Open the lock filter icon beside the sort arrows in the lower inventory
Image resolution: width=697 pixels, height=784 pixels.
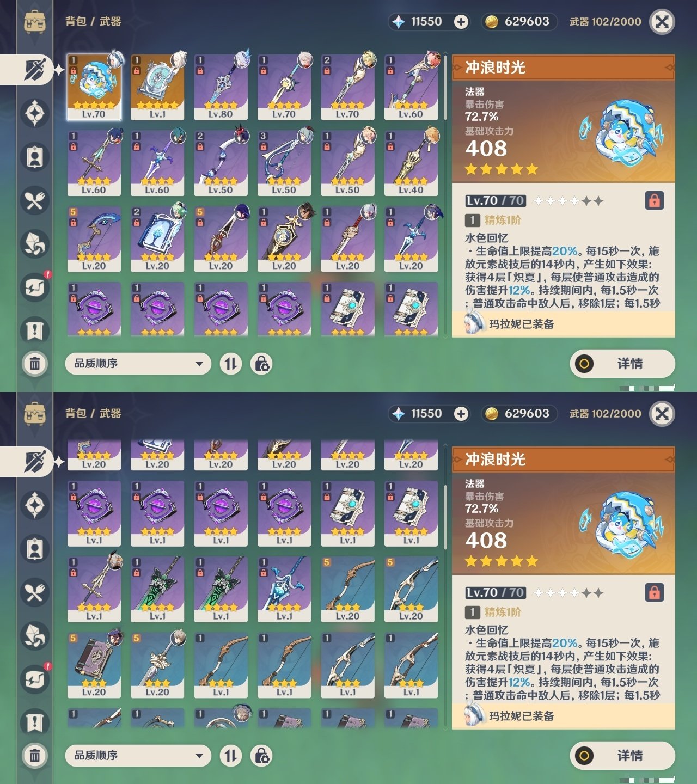tap(261, 756)
